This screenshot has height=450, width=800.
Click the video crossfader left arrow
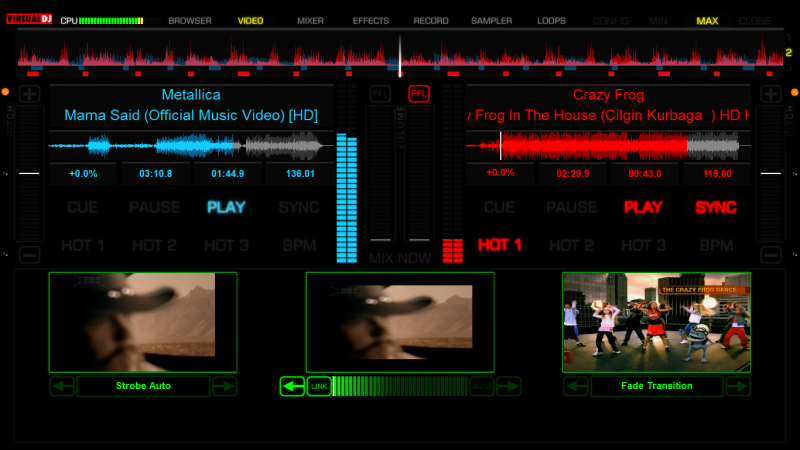[292, 386]
